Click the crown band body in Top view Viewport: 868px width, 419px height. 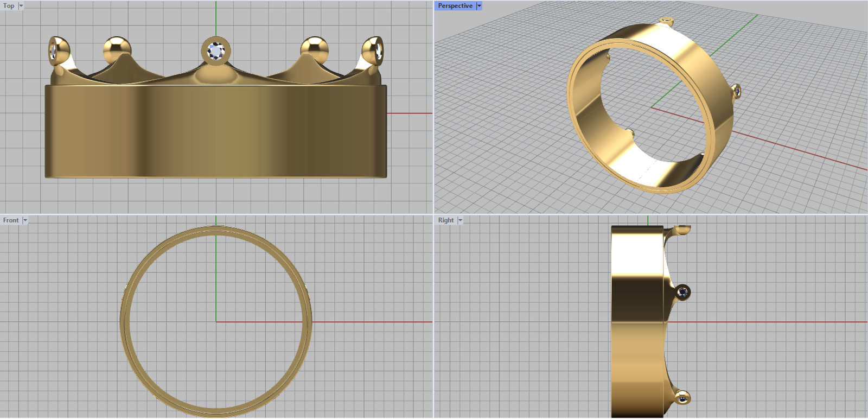point(216,130)
